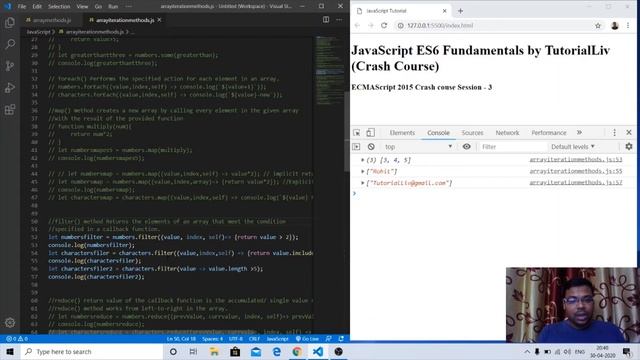
Task: Click errors and warnings count in status bar
Action: (17, 339)
